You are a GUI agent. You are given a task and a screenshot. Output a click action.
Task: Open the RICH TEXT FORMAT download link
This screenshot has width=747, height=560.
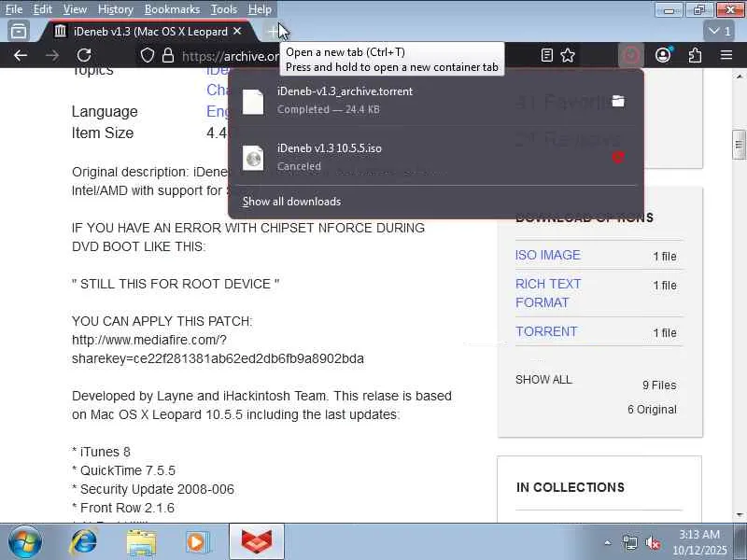(x=548, y=293)
